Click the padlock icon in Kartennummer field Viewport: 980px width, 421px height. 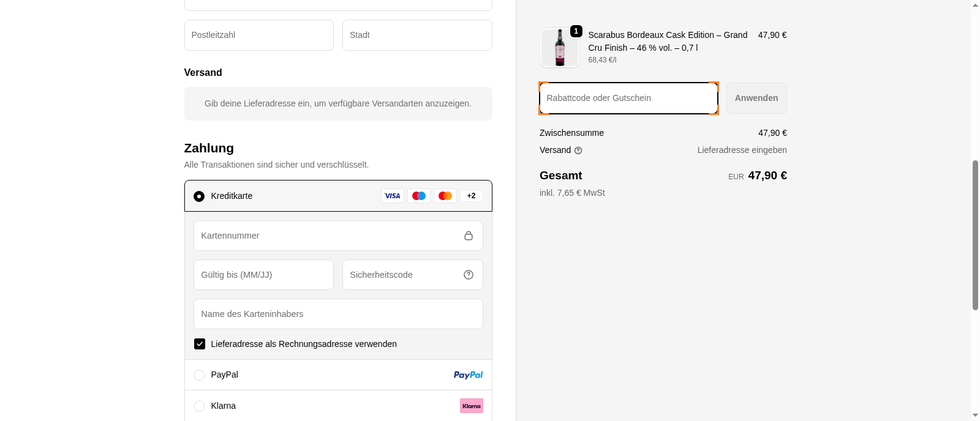coord(469,236)
